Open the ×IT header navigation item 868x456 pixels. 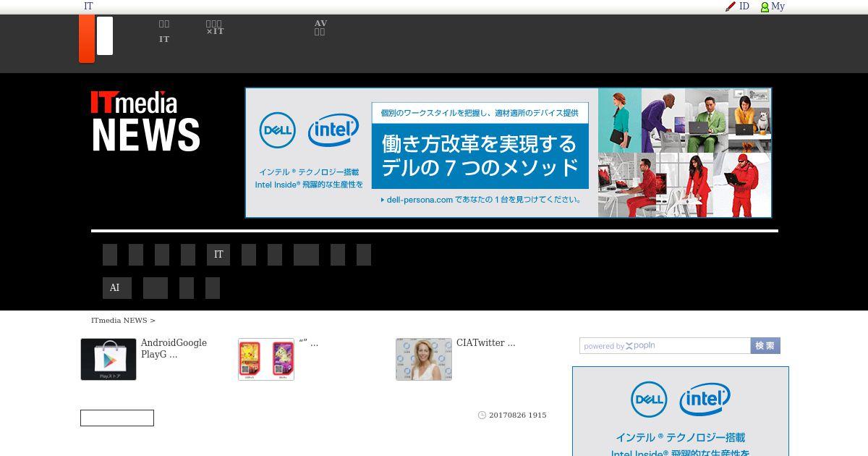pyautogui.click(x=215, y=28)
